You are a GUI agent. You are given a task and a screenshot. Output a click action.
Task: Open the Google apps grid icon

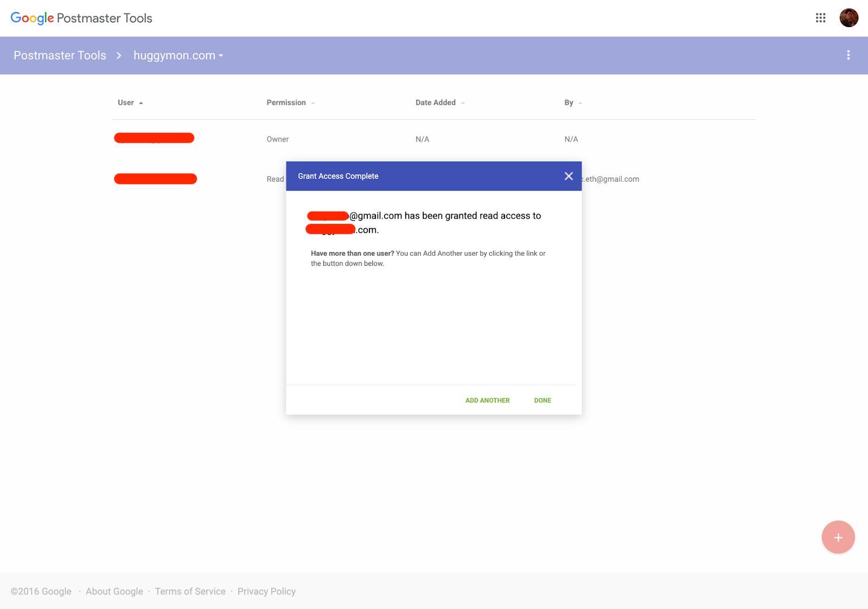pyautogui.click(x=820, y=18)
